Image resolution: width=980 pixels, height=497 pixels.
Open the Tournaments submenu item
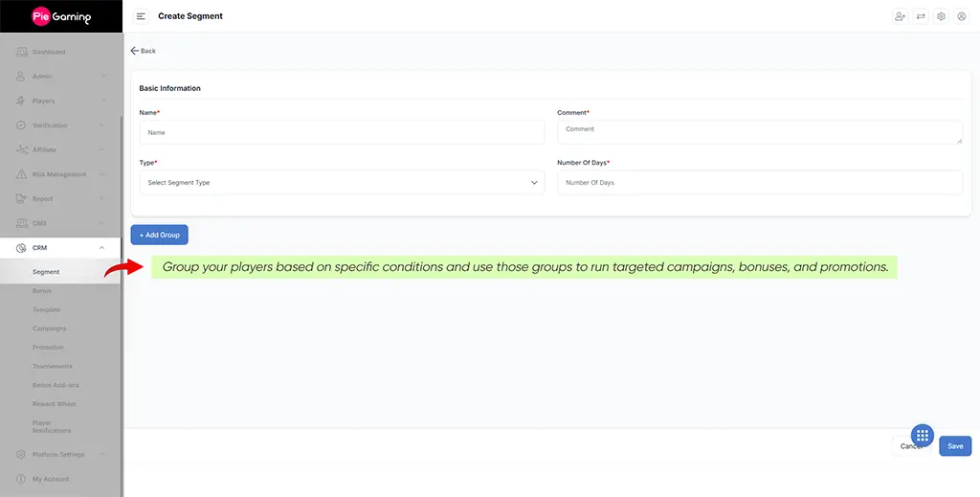click(53, 367)
